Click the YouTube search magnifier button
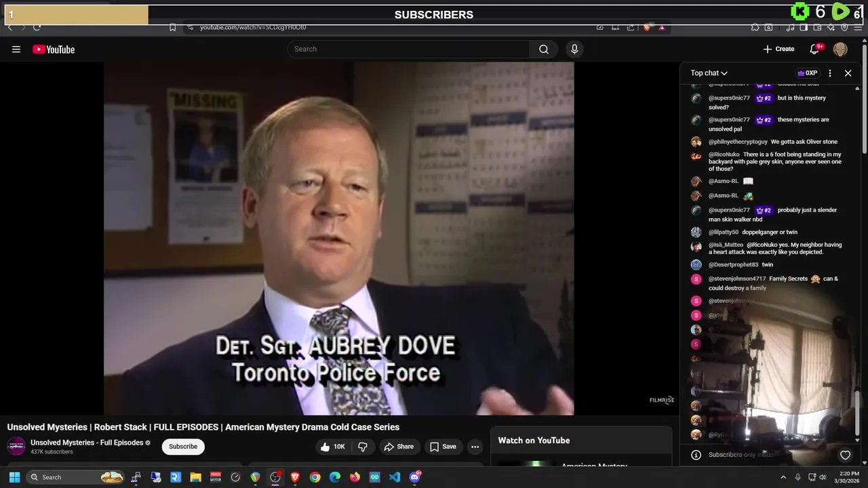The height and width of the screenshot is (488, 868). (x=544, y=49)
